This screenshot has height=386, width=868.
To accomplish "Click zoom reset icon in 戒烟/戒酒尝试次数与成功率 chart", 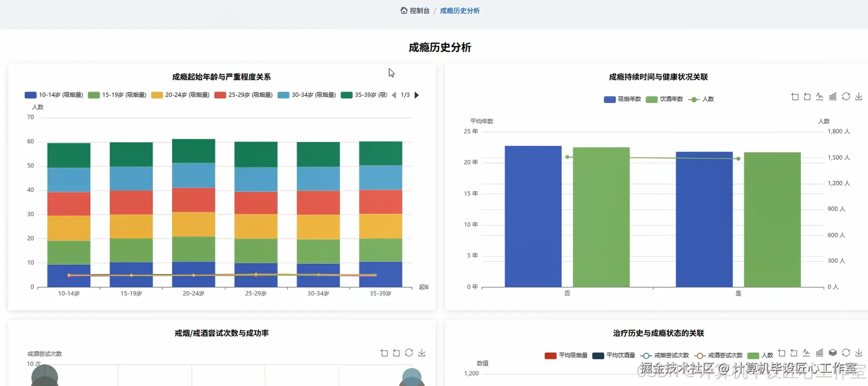I will 396,353.
